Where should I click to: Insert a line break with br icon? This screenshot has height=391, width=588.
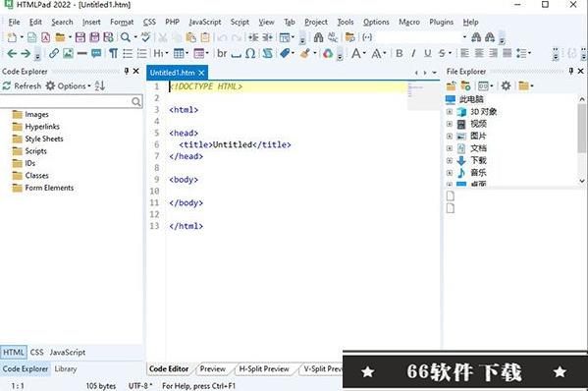tap(222, 53)
